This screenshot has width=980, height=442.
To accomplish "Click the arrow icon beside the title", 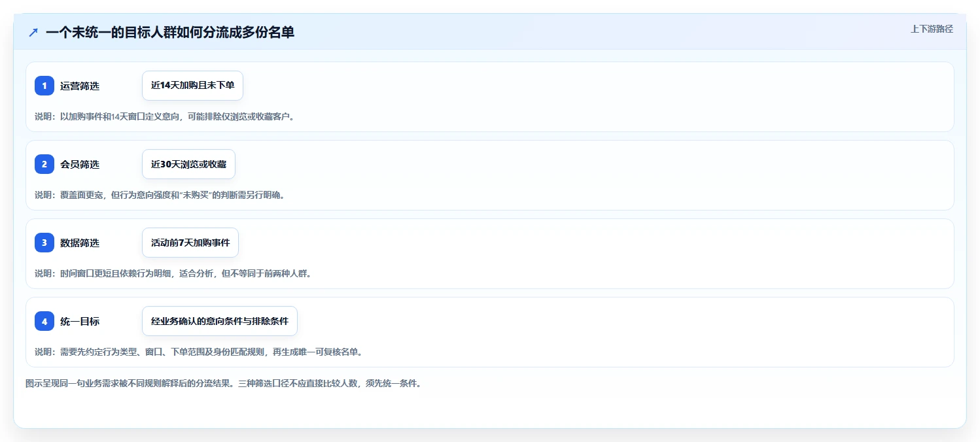I will tap(33, 32).
